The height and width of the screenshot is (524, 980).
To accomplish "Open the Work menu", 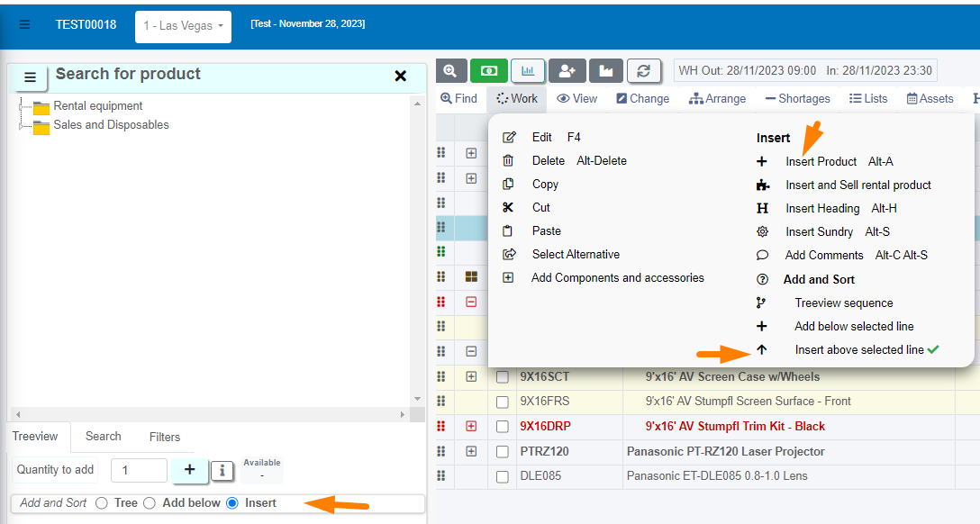I will (x=517, y=99).
